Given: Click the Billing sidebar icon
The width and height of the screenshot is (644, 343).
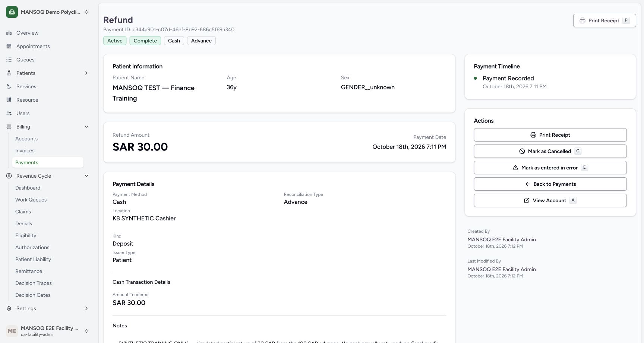Looking at the screenshot, I should [9, 127].
